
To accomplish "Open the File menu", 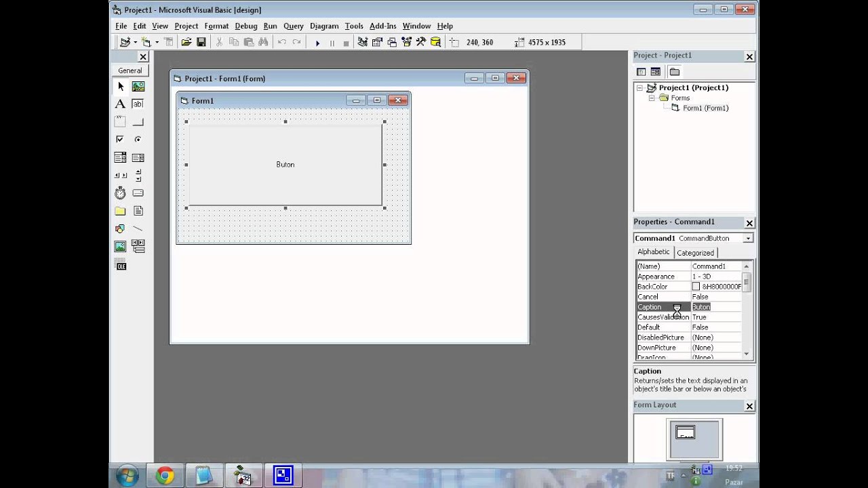I will (x=121, y=26).
